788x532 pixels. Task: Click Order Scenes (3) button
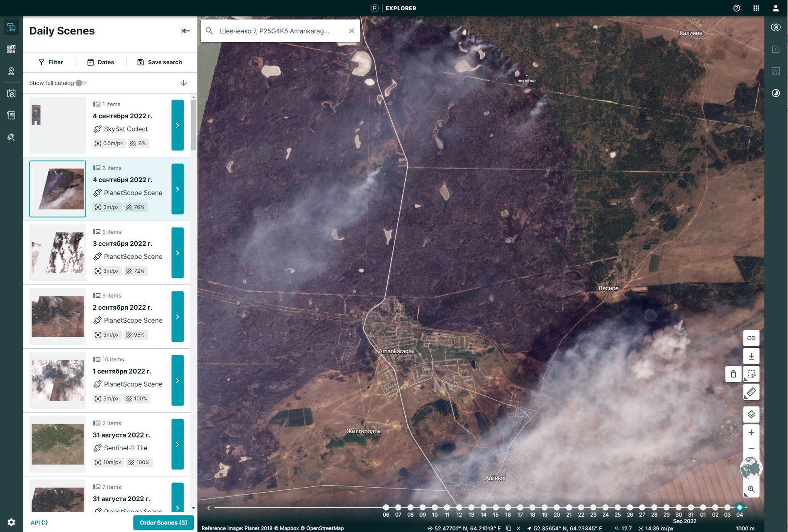pos(163,522)
